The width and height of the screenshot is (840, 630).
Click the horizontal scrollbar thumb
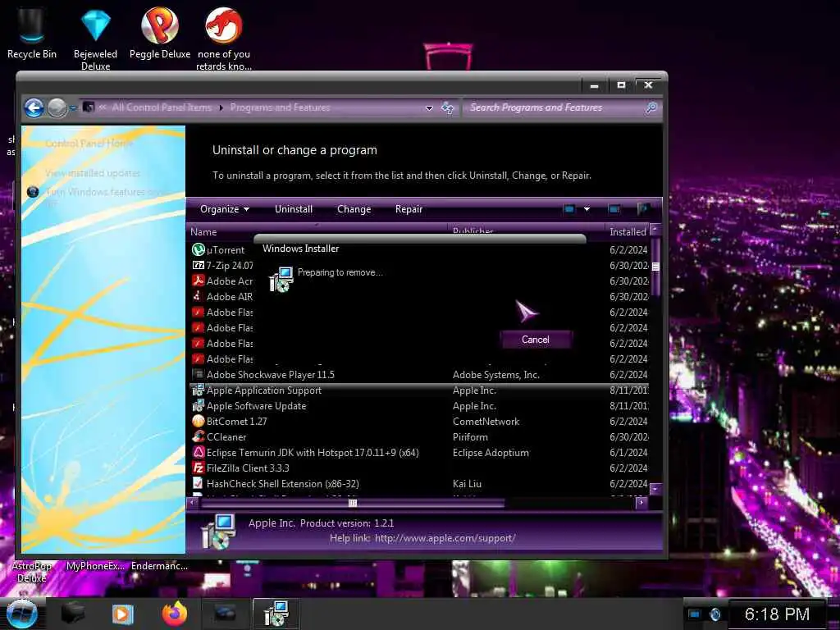(353, 503)
